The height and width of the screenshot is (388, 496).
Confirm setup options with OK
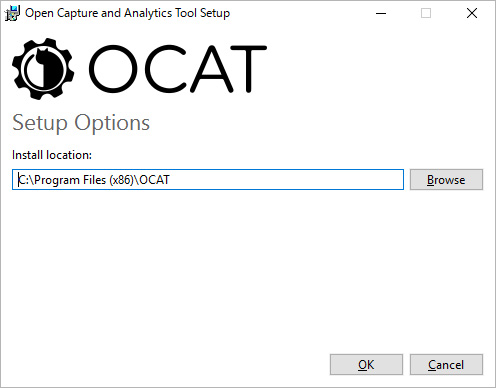tap(366, 365)
